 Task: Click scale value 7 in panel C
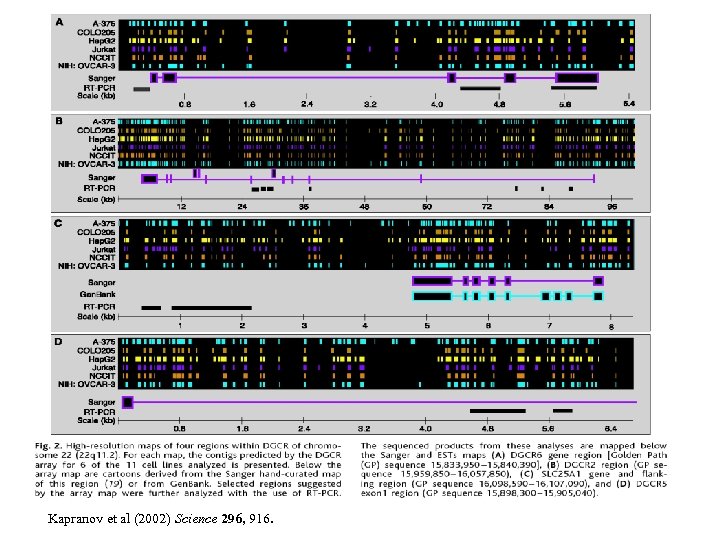pyautogui.click(x=550, y=326)
